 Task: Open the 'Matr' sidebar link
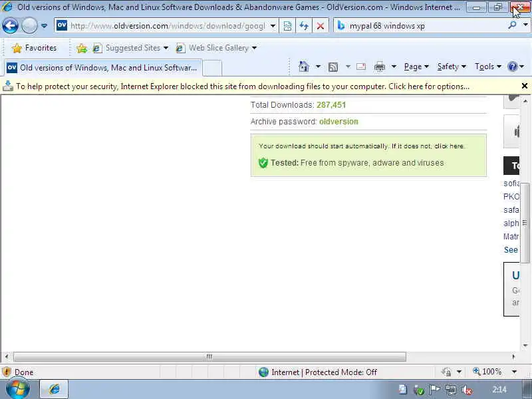[511, 237]
